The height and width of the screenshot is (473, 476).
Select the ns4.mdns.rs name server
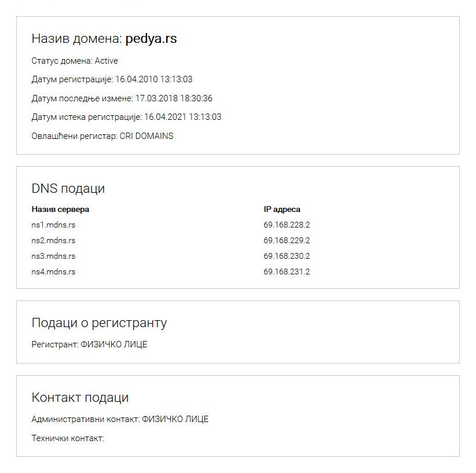click(53, 272)
